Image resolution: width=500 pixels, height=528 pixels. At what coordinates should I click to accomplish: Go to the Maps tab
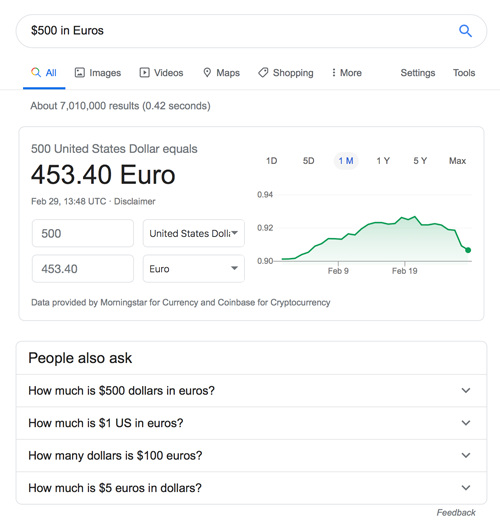coord(221,73)
